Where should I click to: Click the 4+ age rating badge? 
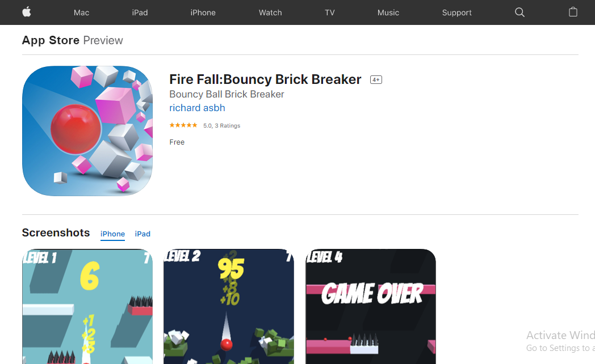376,80
